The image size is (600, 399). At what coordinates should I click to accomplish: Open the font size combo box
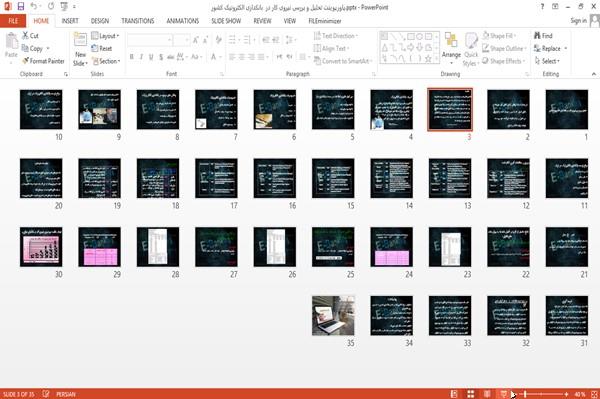[182, 39]
